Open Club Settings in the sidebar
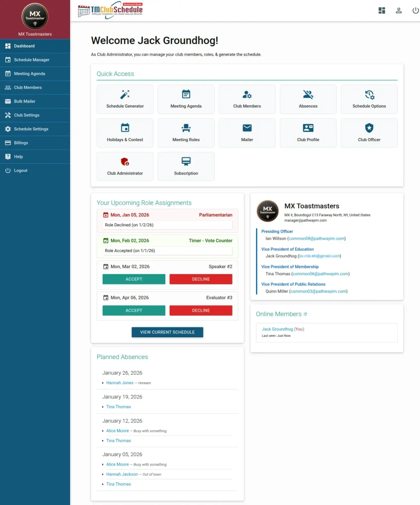The image size is (420, 505). pos(35,115)
